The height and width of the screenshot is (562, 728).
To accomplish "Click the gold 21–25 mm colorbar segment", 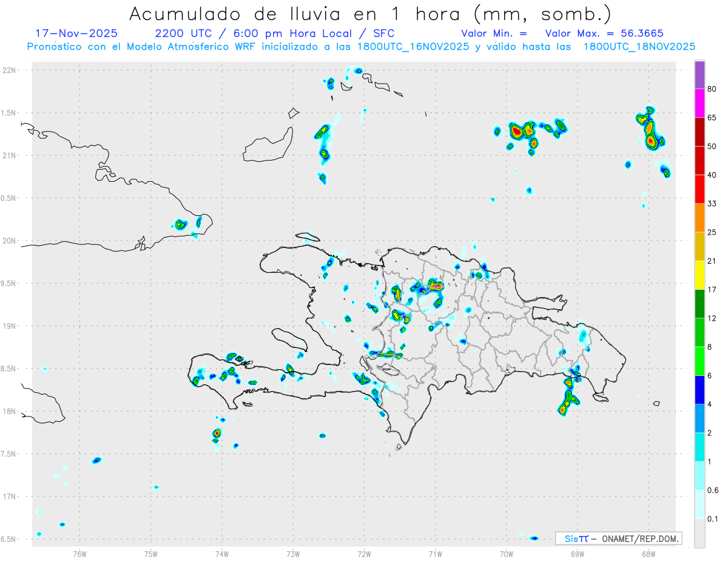I will 699,246.
